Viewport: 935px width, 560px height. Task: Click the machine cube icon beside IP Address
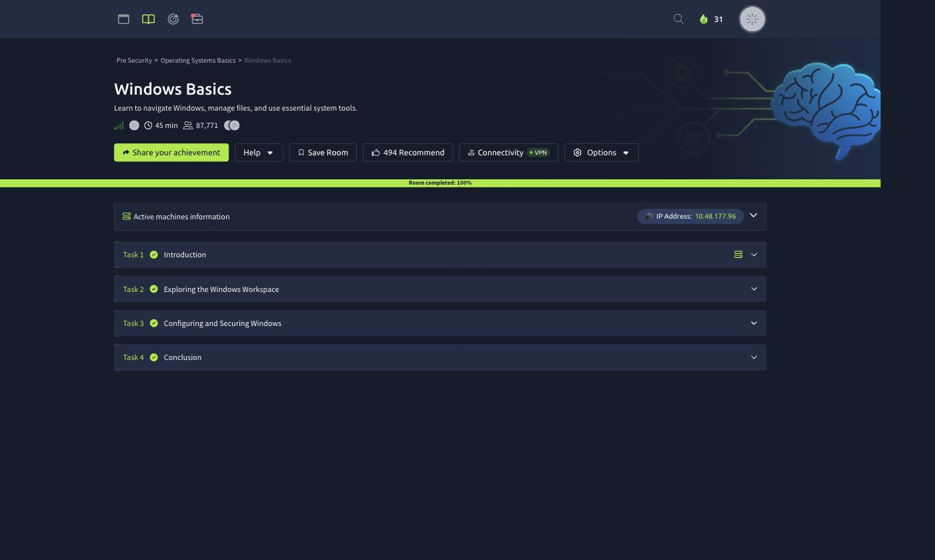pos(649,216)
